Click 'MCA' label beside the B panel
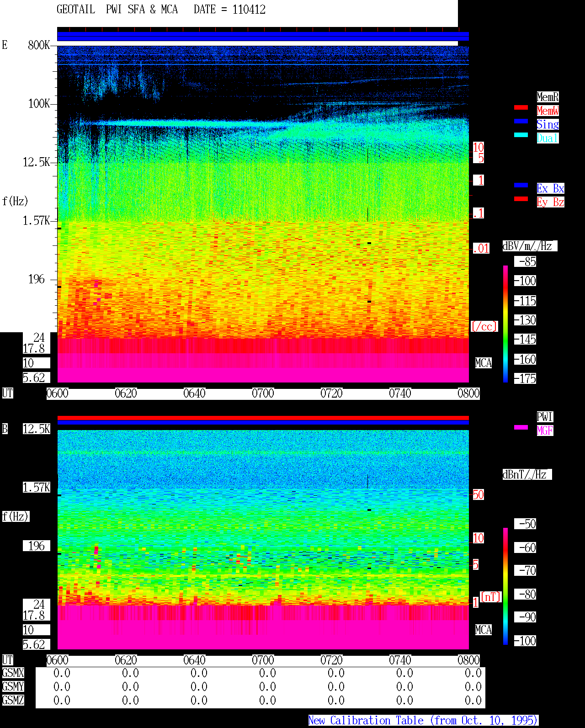Viewport: 585px width, 728px height. (484, 630)
